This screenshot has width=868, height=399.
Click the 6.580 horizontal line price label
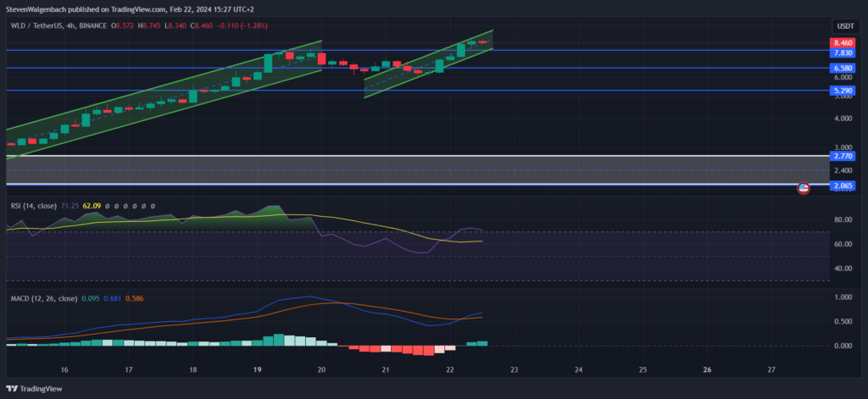[x=843, y=68]
